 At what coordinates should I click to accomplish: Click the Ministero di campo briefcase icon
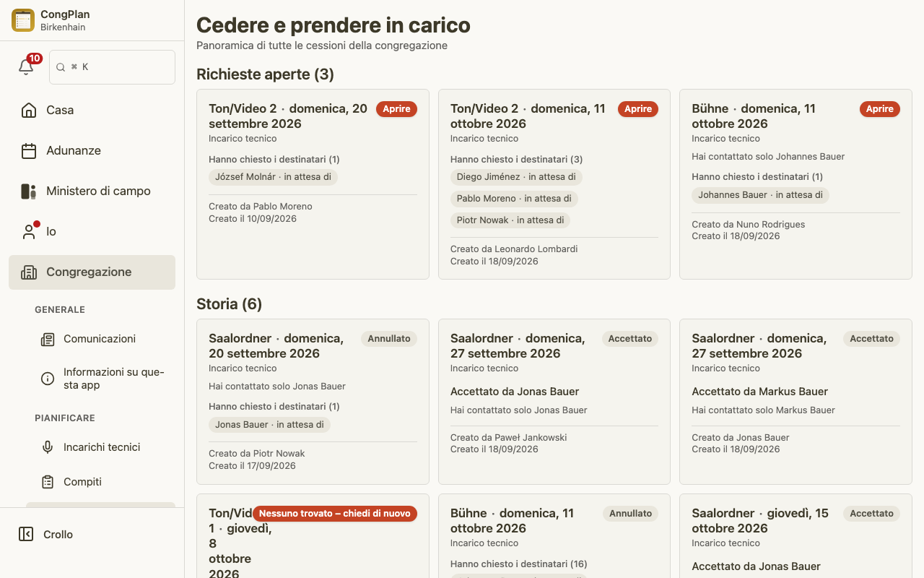29,191
